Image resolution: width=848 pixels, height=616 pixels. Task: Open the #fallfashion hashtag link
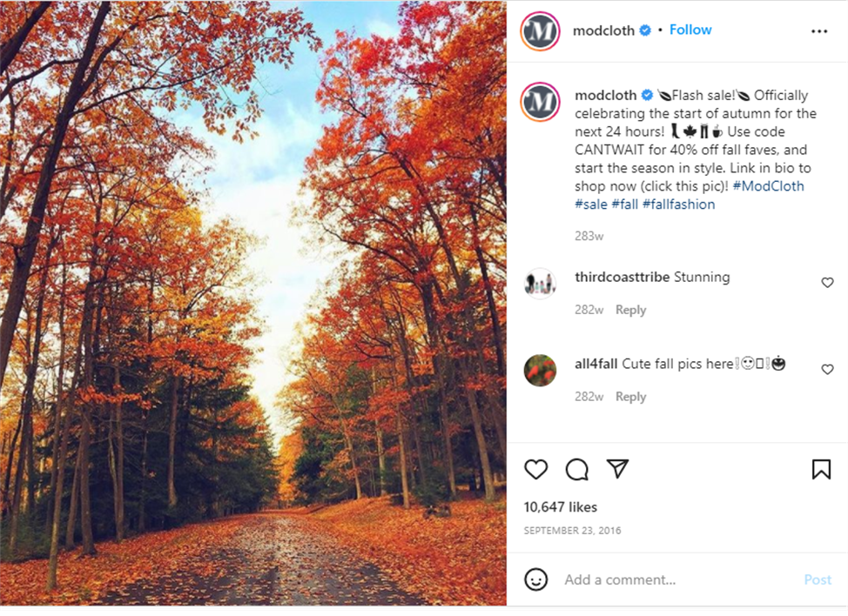coord(678,204)
